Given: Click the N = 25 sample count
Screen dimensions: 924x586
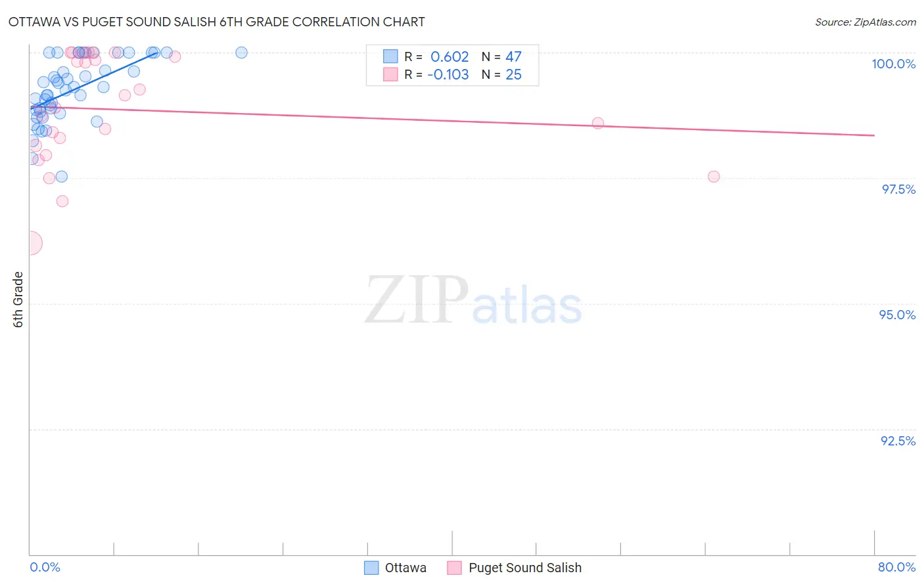Looking at the screenshot, I should pyautogui.click(x=501, y=74).
